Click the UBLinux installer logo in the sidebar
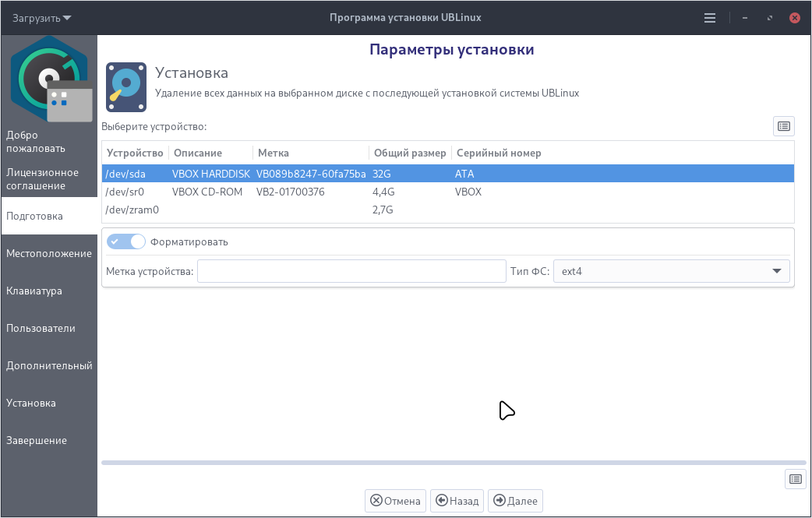 pyautogui.click(x=50, y=79)
